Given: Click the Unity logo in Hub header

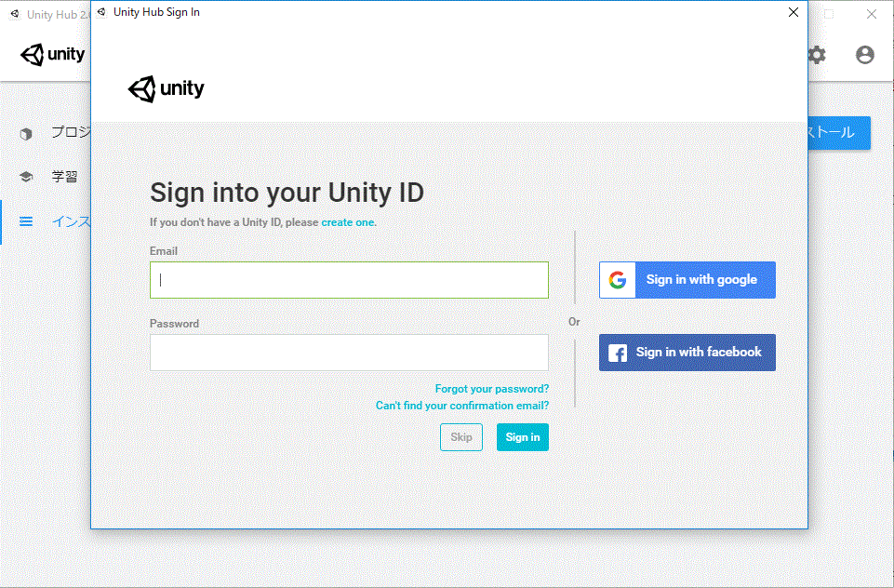Looking at the screenshot, I should pyautogui.click(x=53, y=55).
